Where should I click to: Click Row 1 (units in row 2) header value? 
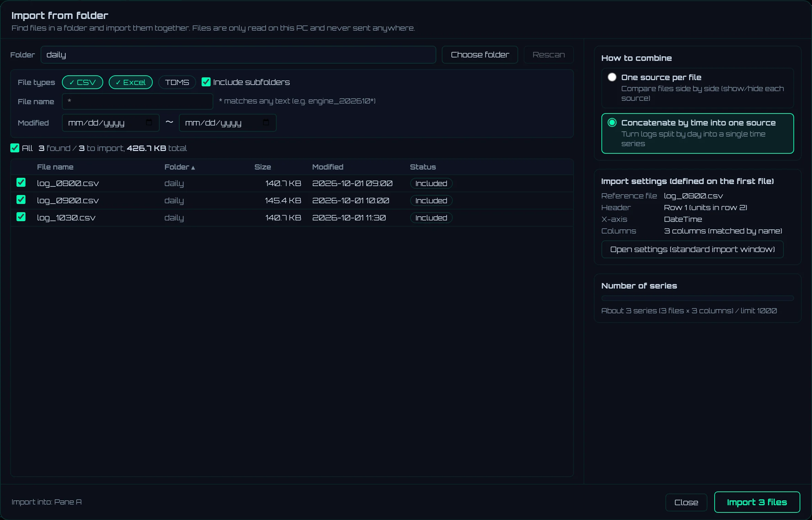tap(705, 207)
